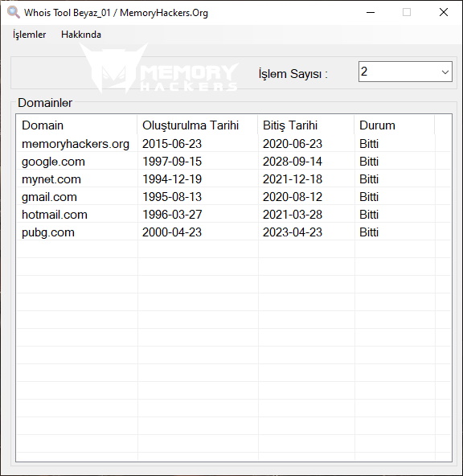Sort by the Domain column header
This screenshot has height=476, width=463.
pyautogui.click(x=76, y=125)
